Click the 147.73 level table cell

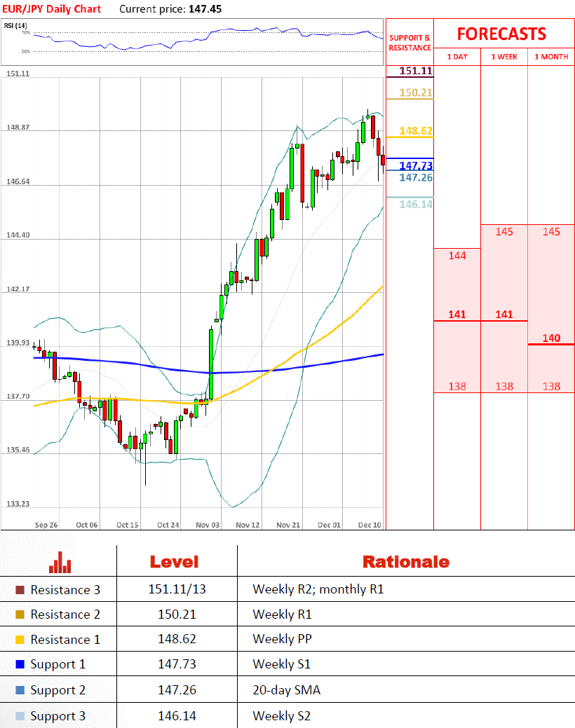(x=177, y=664)
